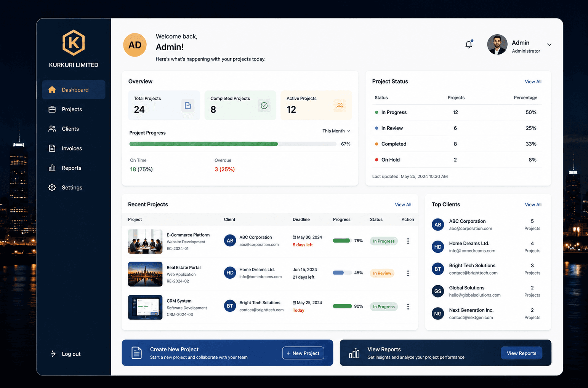Click Last updated May 25, 2024 timestamp
The image size is (588, 388).
coord(410,176)
